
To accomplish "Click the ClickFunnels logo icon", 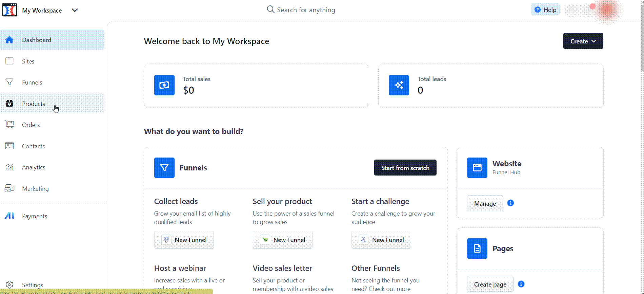I will pyautogui.click(x=9, y=10).
